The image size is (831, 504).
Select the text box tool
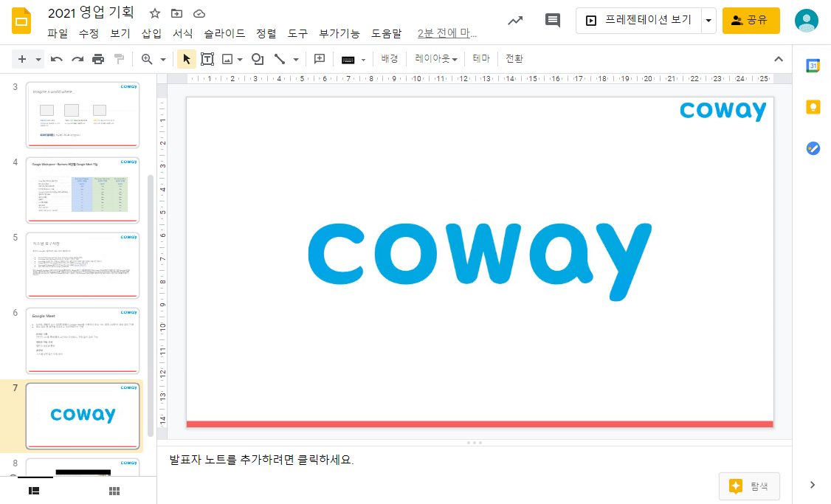tap(207, 59)
